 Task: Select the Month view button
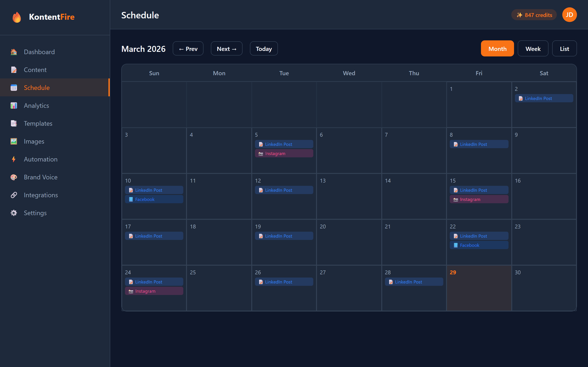pyautogui.click(x=497, y=49)
